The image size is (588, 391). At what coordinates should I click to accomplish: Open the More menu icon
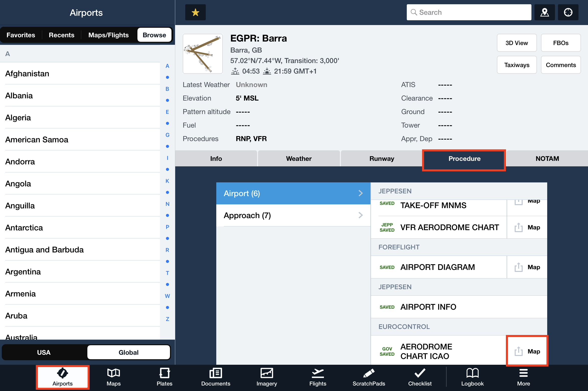[523, 377]
